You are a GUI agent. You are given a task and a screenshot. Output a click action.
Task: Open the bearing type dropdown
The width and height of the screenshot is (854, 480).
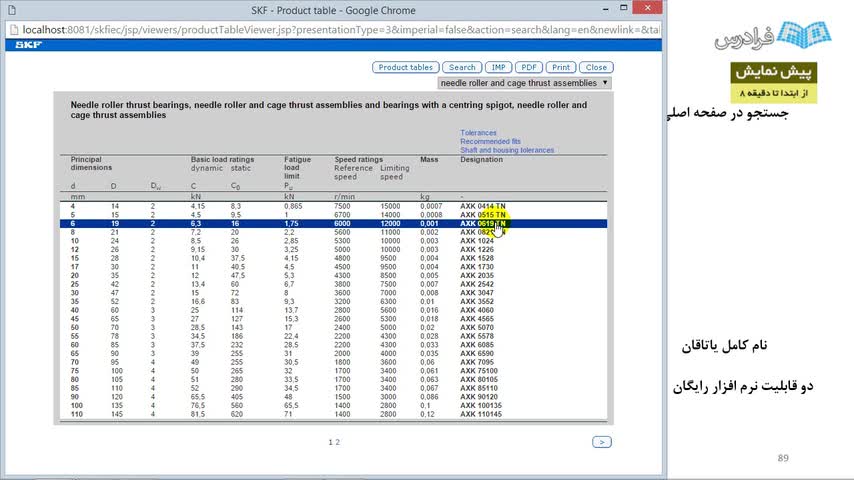[523, 83]
